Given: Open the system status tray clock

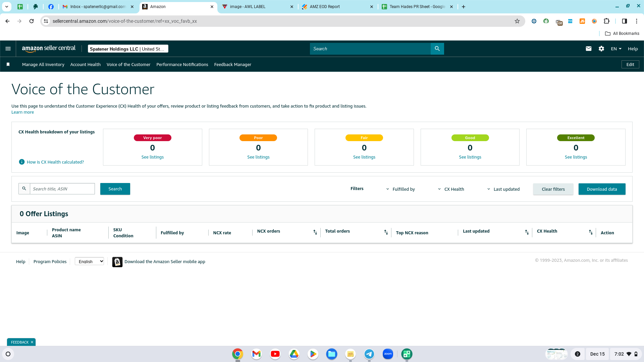Looking at the screenshot, I should coord(626,354).
